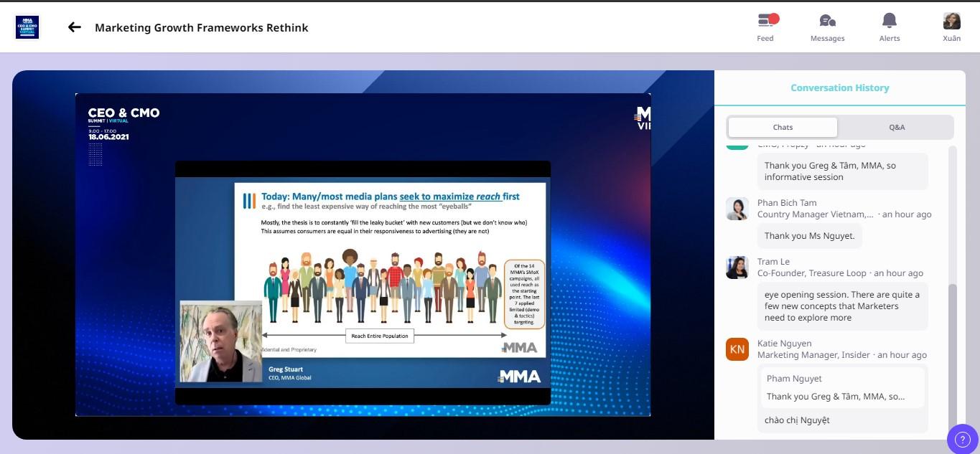Select the message 'chào chị Nguyệt'
Screen dimensions: 980x454
tap(798, 420)
